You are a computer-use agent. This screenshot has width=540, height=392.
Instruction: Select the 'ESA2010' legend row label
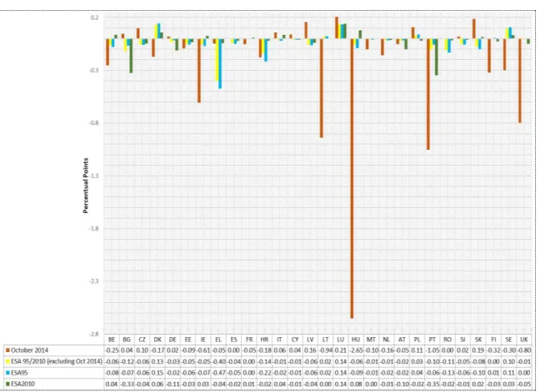pos(22,384)
